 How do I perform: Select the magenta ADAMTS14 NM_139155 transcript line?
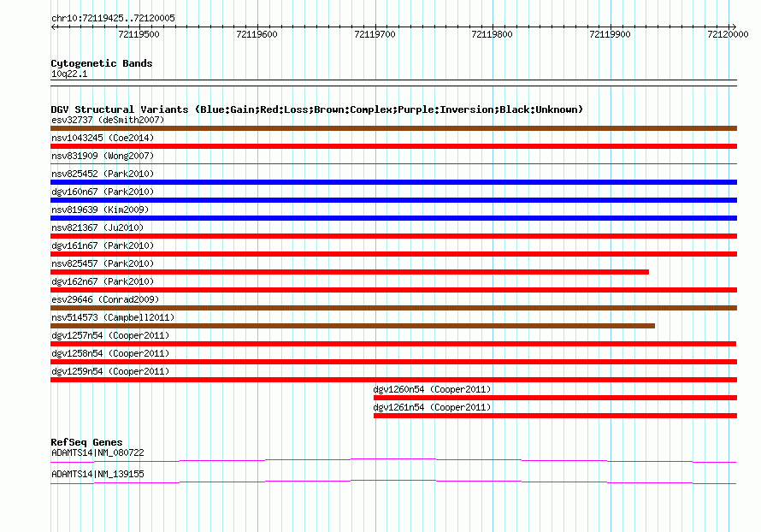click(x=393, y=482)
